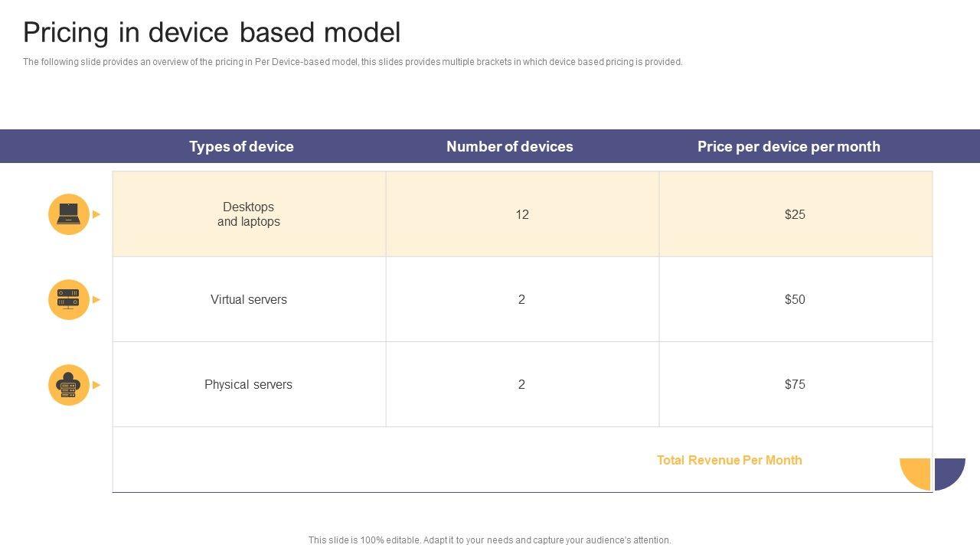The width and height of the screenshot is (980, 551).
Task: Click the physical servers cloud icon
Action: click(x=69, y=385)
